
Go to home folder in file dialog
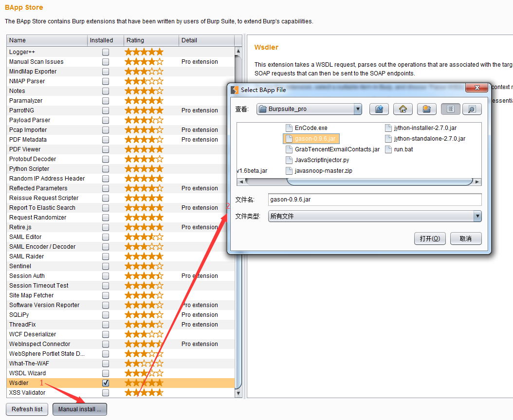coord(403,109)
